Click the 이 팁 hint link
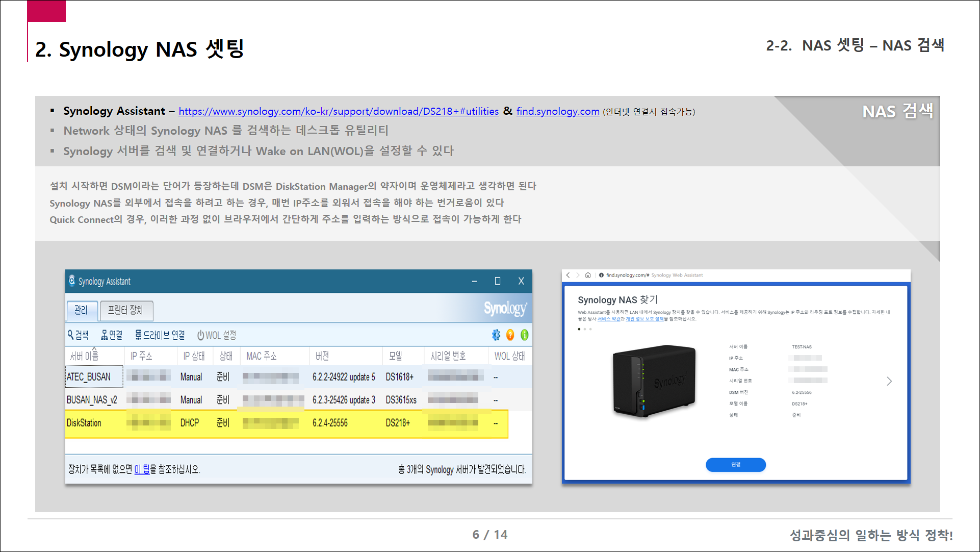This screenshot has height=552, width=980. (142, 469)
